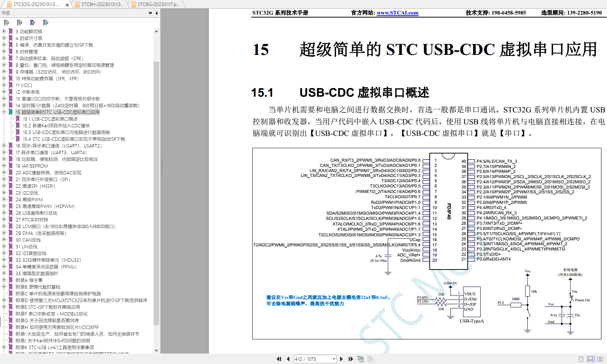Select bookmark 附录H 万用表检测芯片I/O口好坏
Screen dimensions: 607x364
point(57,327)
